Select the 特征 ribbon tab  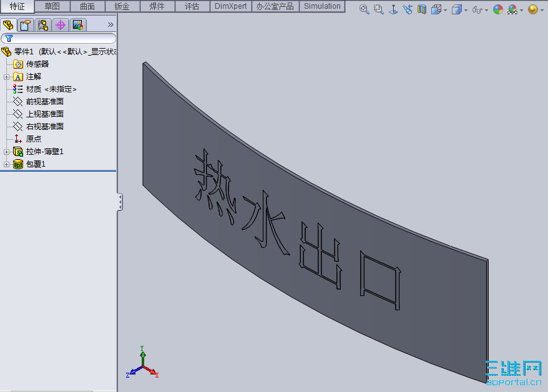pyautogui.click(x=17, y=6)
